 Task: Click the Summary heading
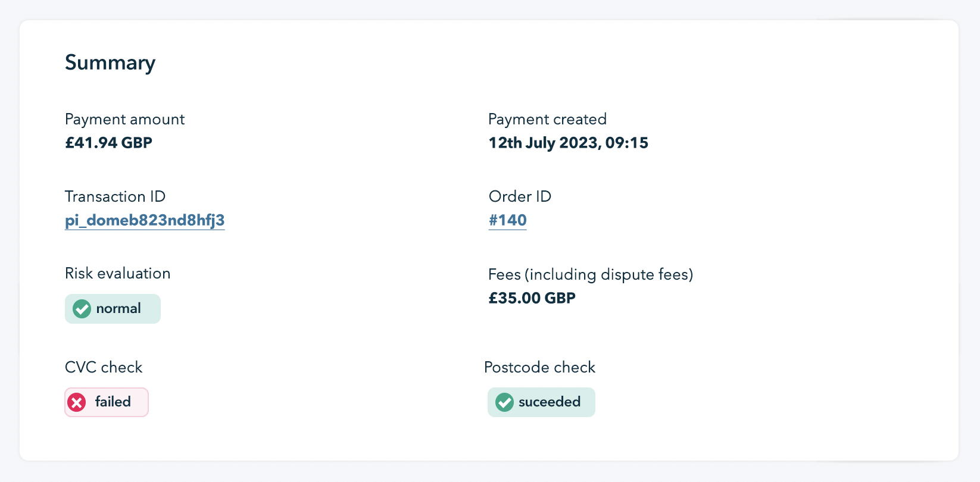[110, 63]
